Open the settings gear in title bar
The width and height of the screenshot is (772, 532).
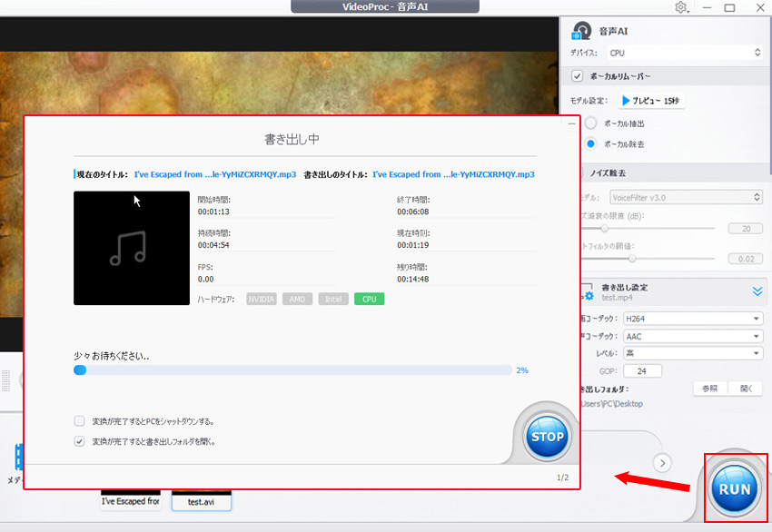[x=681, y=7]
